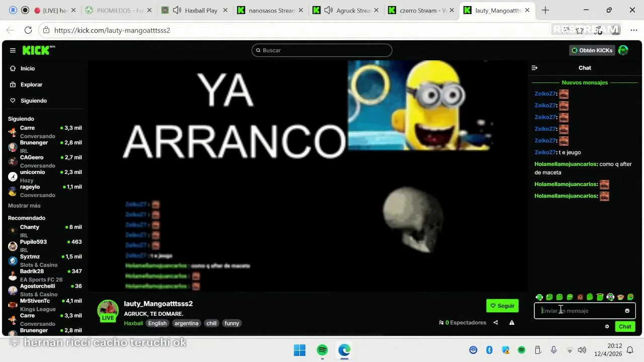The width and height of the screenshot is (644, 362).
Task: Click the browser address bar URL
Action: (x=112, y=30)
